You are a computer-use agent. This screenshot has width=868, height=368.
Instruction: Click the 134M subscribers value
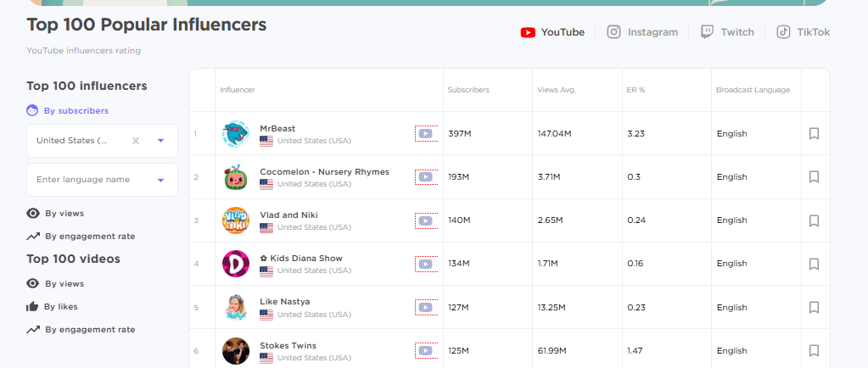point(458,264)
